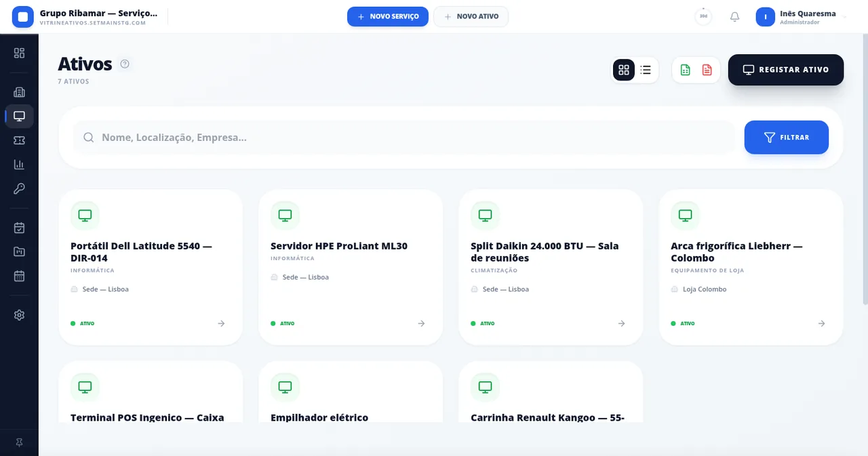Viewport: 868px width, 456px height.
Task: Click the Climatização category label
Action: (494, 270)
